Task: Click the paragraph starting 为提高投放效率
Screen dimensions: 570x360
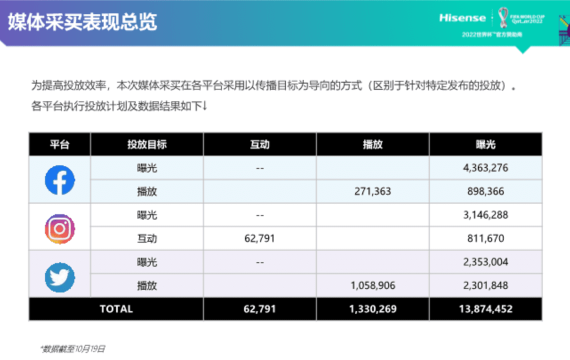Action: tap(273, 86)
